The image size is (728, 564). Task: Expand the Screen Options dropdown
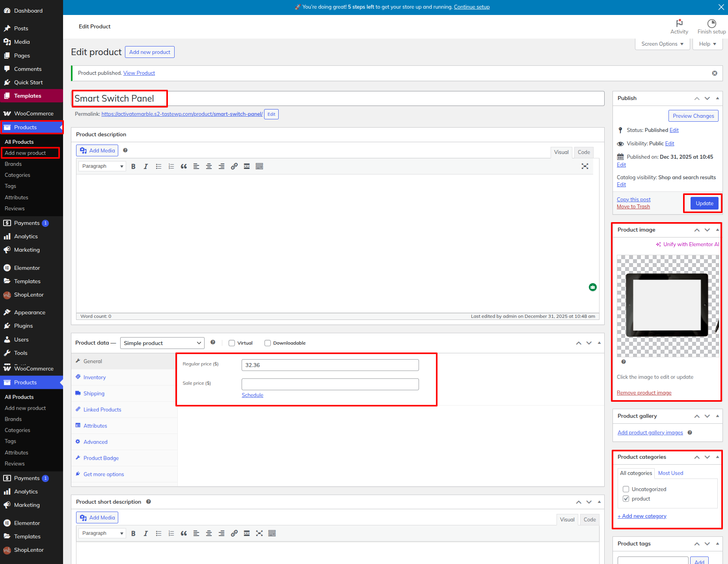point(662,44)
